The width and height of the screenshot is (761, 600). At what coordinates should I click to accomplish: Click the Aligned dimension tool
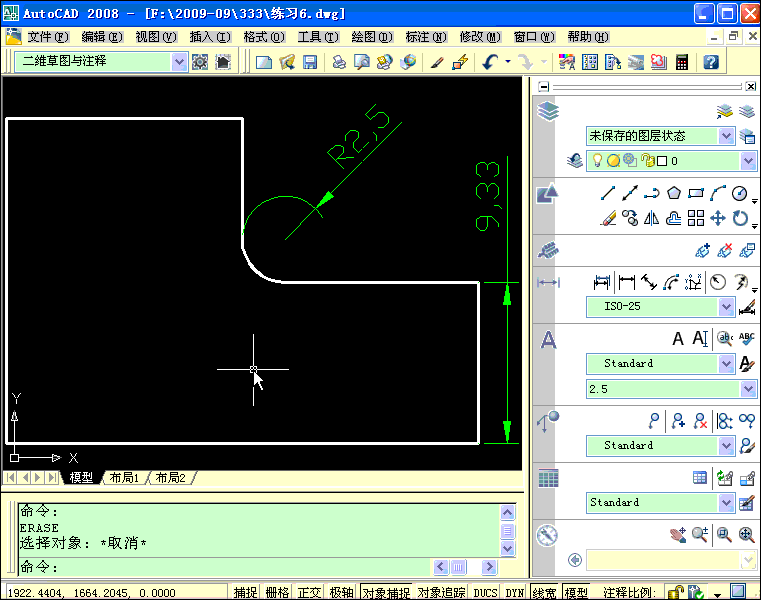[649, 282]
